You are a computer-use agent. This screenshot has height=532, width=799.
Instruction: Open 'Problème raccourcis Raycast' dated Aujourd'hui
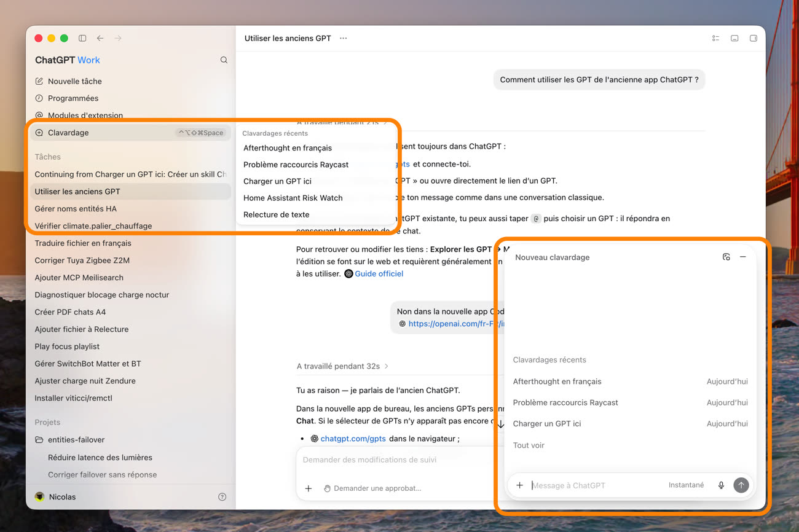(x=630, y=402)
